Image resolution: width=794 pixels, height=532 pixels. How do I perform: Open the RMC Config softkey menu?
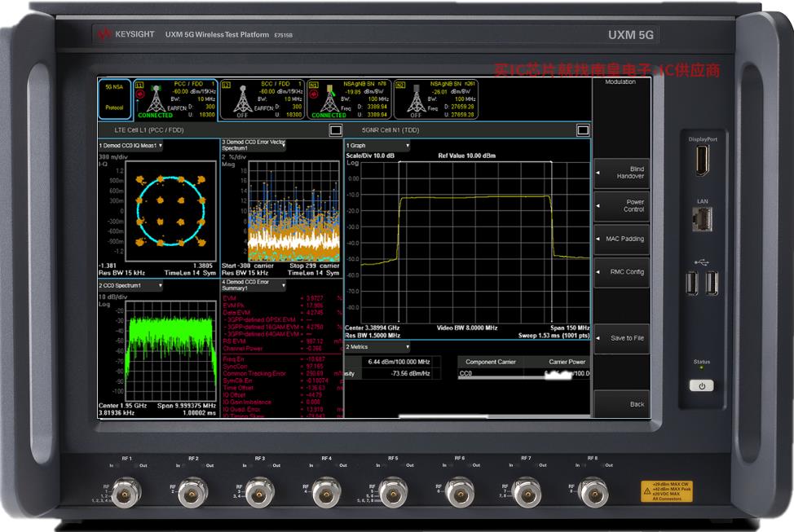click(x=621, y=272)
